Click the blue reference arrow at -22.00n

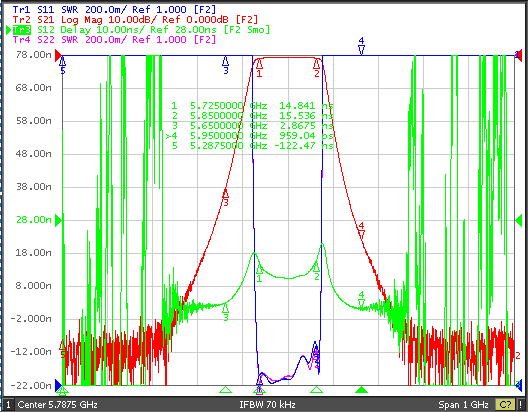pos(58,385)
